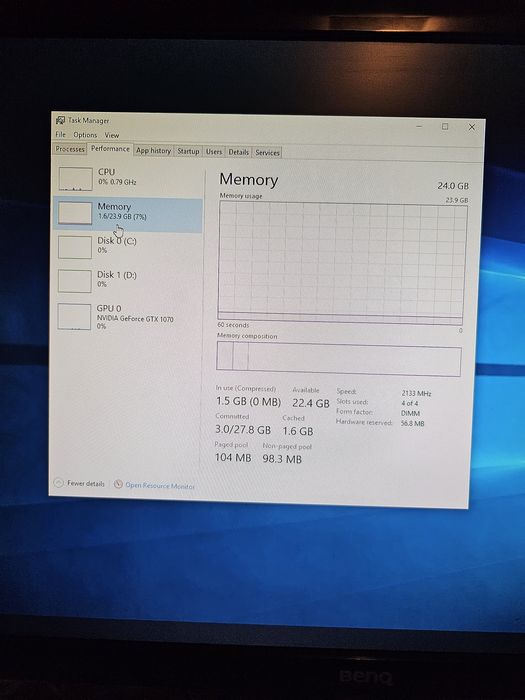Screen dimensions: 525x700
Task: Click the Disk 0 mini graph thumbnail
Action: point(75,247)
